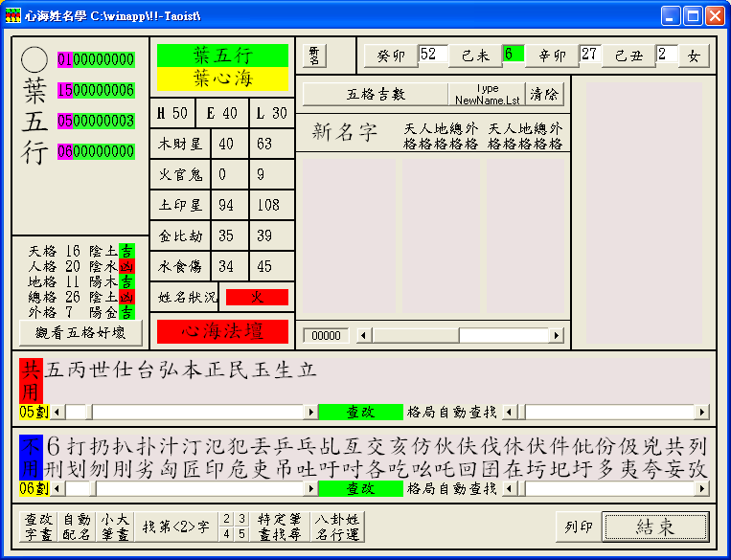
Task: Click right arrow of 06劃 stroke scrollbar
Action: 311,488
